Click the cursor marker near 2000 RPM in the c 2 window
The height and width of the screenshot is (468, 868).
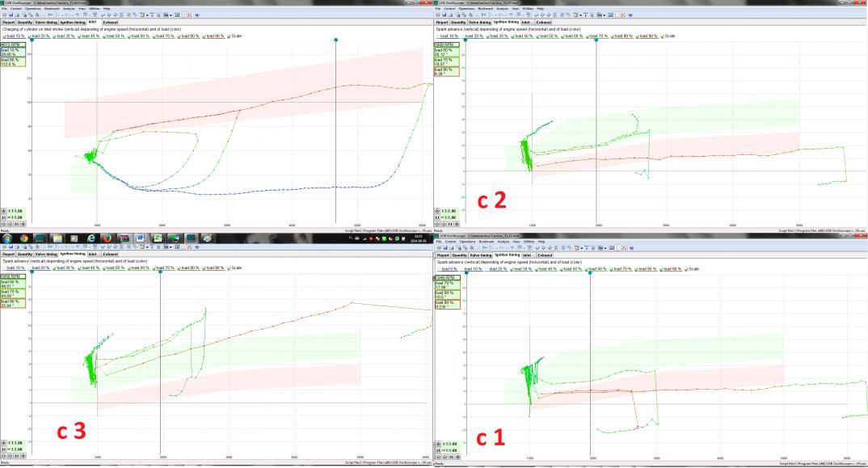pos(596,40)
